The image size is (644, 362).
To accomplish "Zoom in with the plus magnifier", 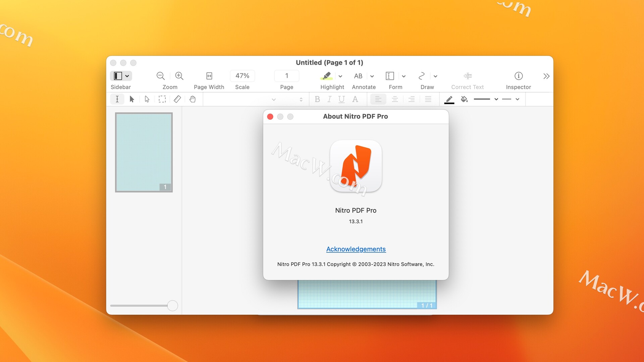I will click(x=179, y=76).
